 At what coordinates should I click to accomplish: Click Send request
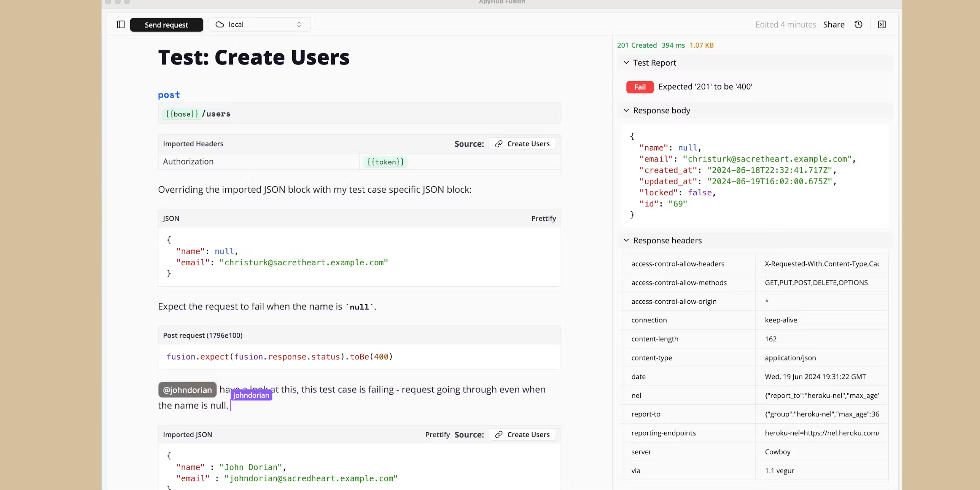[166, 24]
